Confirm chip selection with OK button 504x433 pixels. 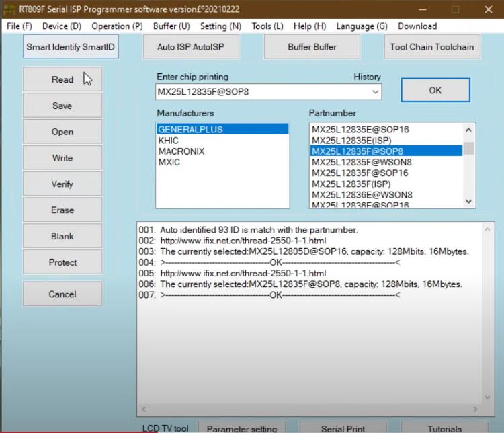click(435, 90)
